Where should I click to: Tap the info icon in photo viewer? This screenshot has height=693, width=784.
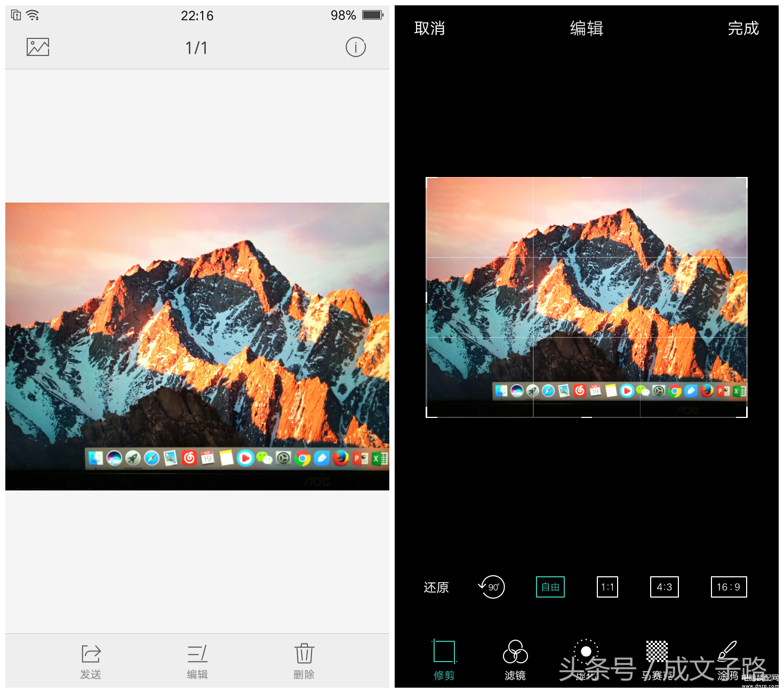(x=356, y=47)
